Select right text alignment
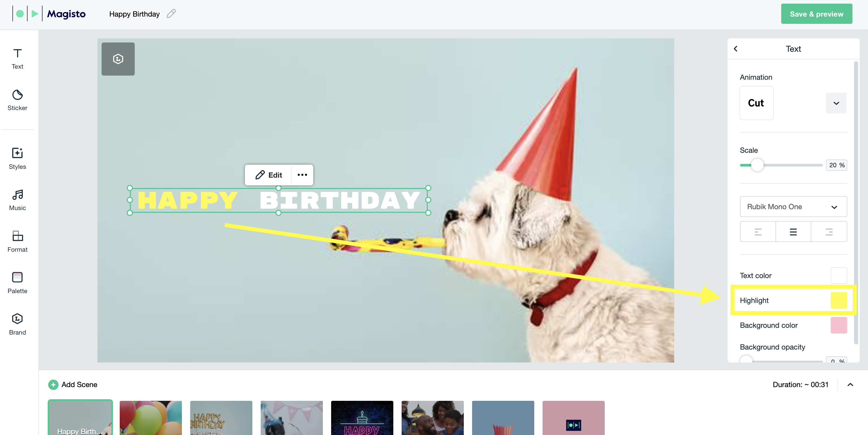 pos(829,232)
